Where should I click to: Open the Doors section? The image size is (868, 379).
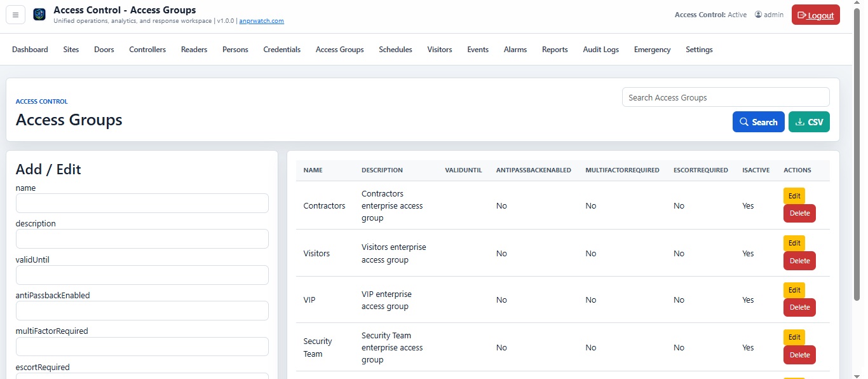pyautogui.click(x=104, y=50)
